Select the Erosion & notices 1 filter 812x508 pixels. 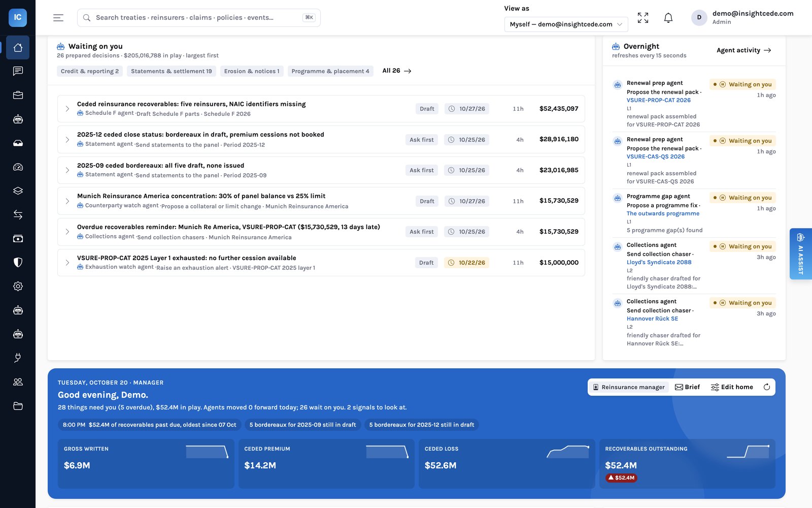252,71
